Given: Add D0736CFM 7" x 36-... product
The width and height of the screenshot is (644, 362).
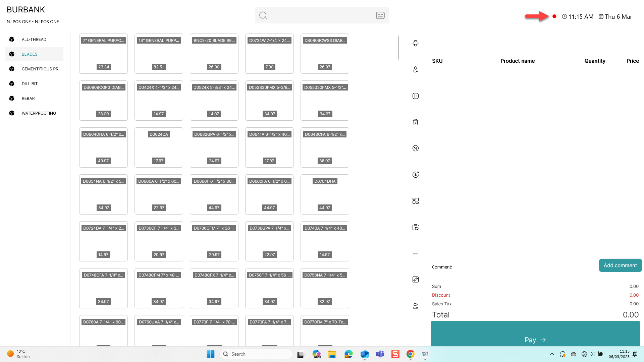Looking at the screenshot, I should 214,241.
